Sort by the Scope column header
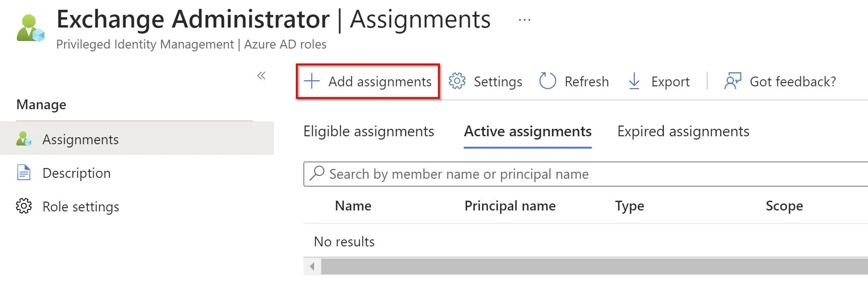The height and width of the screenshot is (308, 868). (784, 206)
